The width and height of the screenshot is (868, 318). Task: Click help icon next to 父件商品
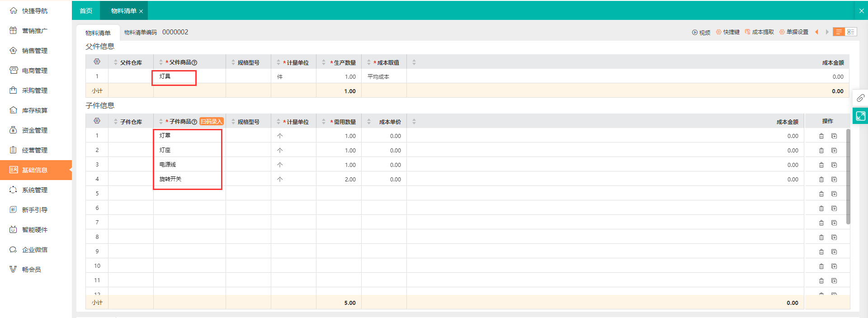194,63
